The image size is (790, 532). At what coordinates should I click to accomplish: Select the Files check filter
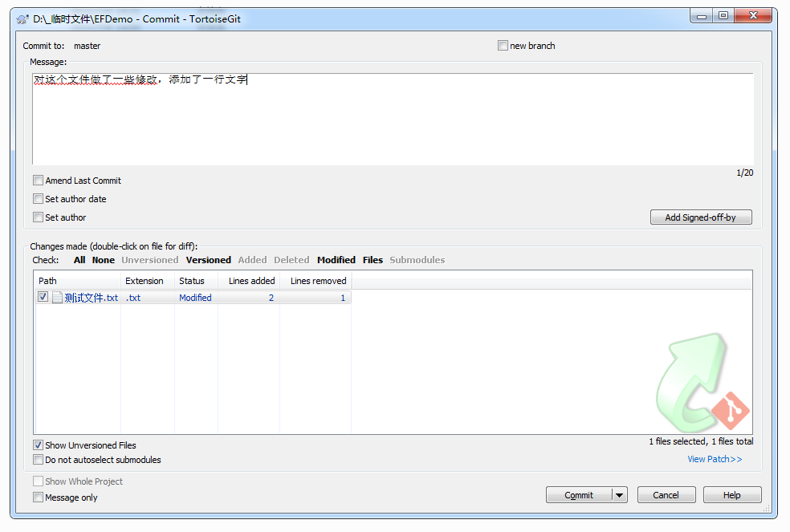coord(373,260)
